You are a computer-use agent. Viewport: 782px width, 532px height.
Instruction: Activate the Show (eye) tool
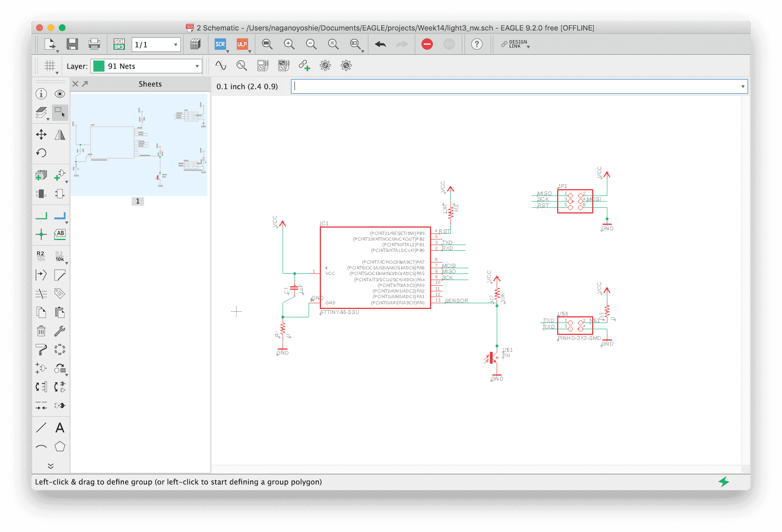pyautogui.click(x=60, y=94)
